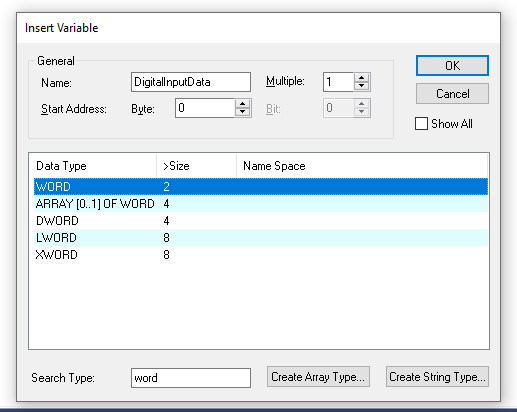The height and width of the screenshot is (412, 517).
Task: Confirm the dialog with OK
Action: 452,66
